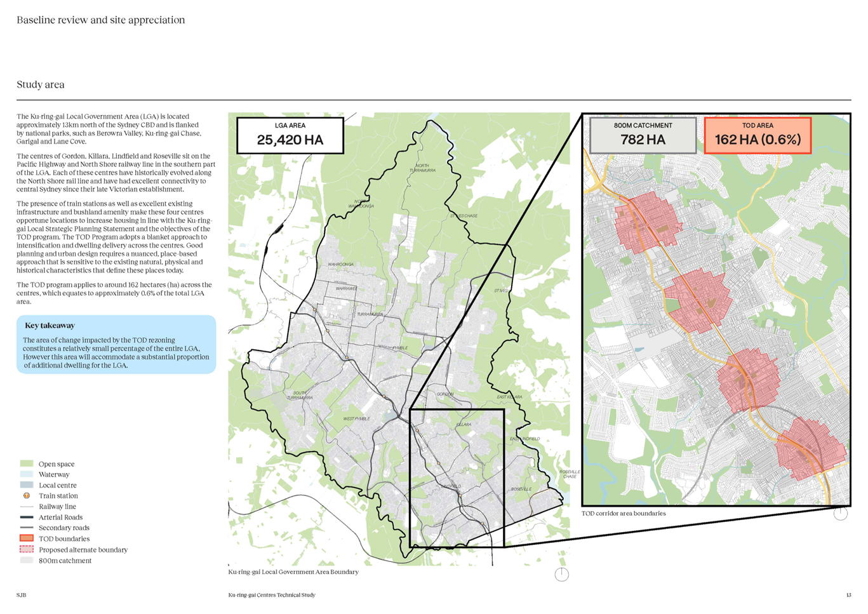Click the LGA AREA 25,420 HA box
The width and height of the screenshot is (868, 614).
(290, 135)
